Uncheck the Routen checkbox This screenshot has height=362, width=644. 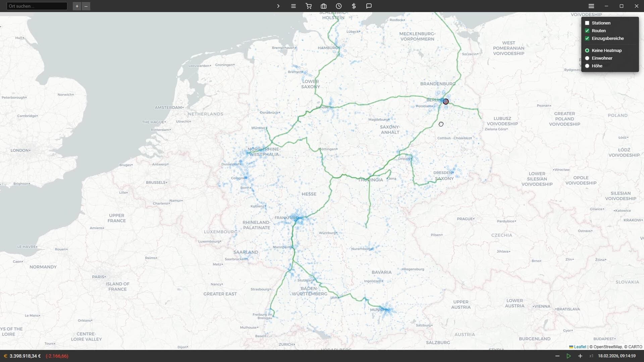pos(587,31)
